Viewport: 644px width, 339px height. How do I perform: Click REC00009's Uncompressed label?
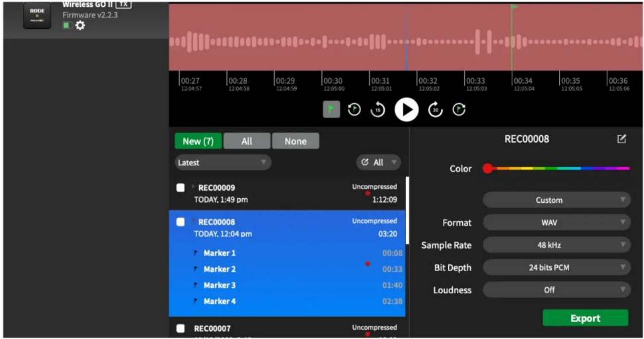[x=375, y=187]
